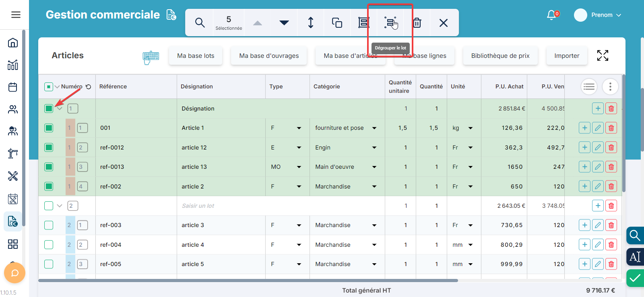Click the horizontal scrollbar under the table
This screenshot has height=297, width=644.
point(248,281)
